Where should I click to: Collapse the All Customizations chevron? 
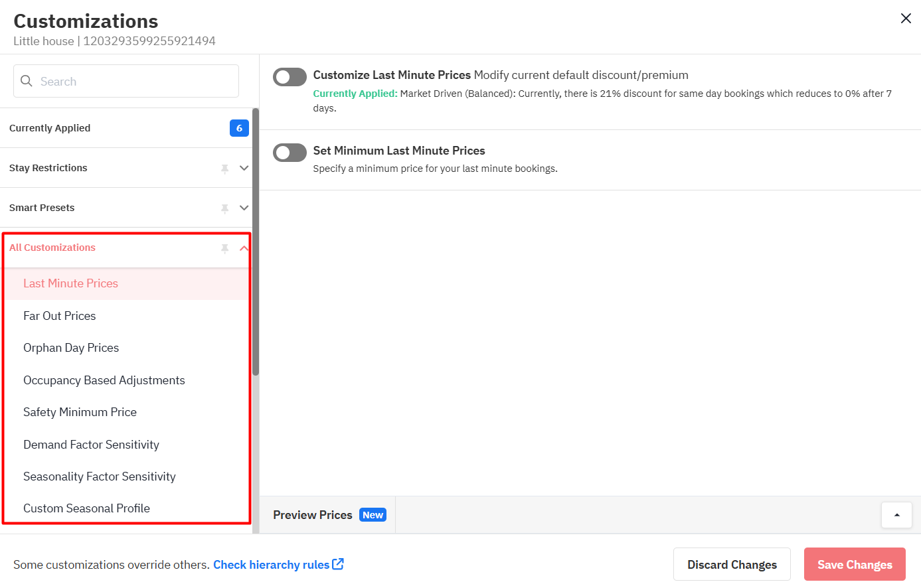pyautogui.click(x=244, y=248)
